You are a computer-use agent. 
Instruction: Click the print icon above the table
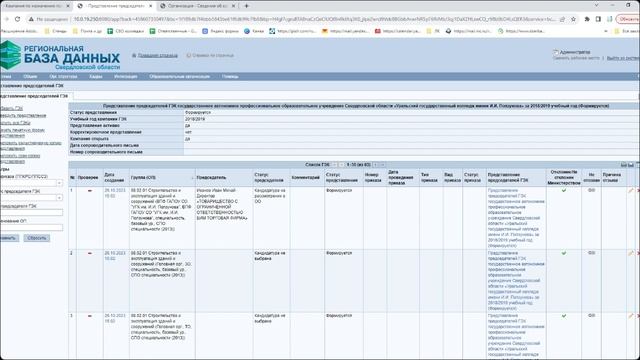[x=624, y=165]
